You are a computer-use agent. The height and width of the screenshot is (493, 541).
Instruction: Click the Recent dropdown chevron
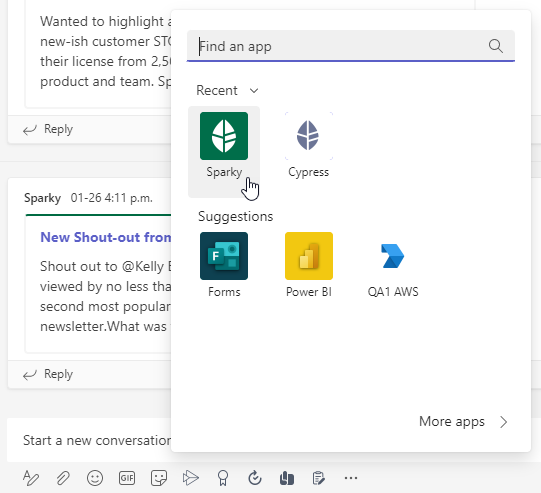coord(254,90)
